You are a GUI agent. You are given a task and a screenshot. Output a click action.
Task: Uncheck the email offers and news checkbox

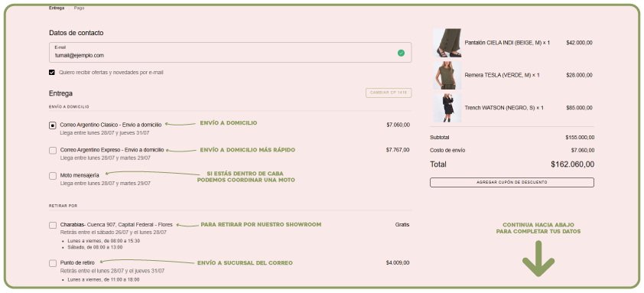click(52, 73)
